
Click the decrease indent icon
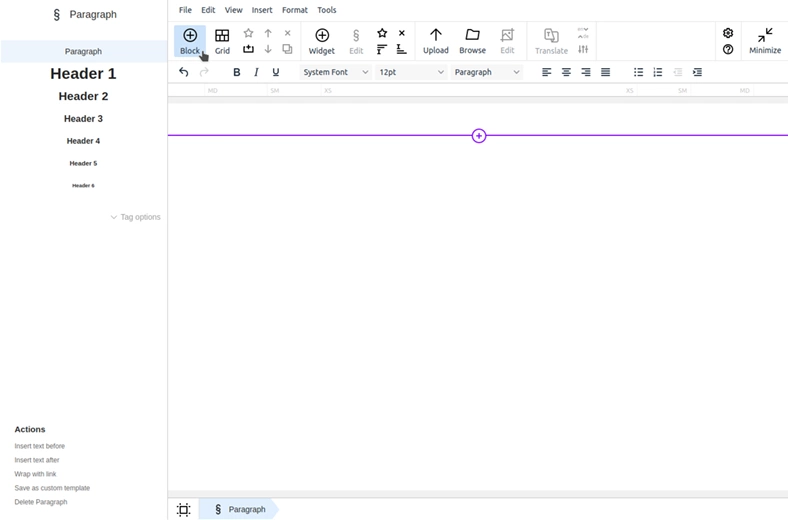(677, 72)
